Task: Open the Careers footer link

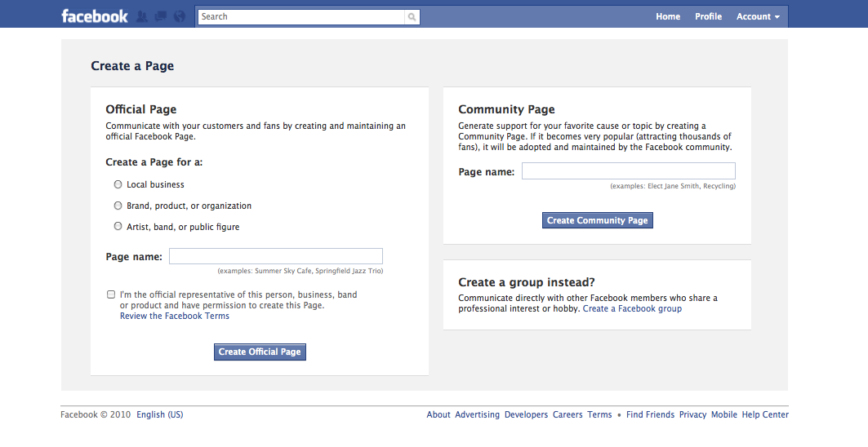Action: [x=568, y=414]
